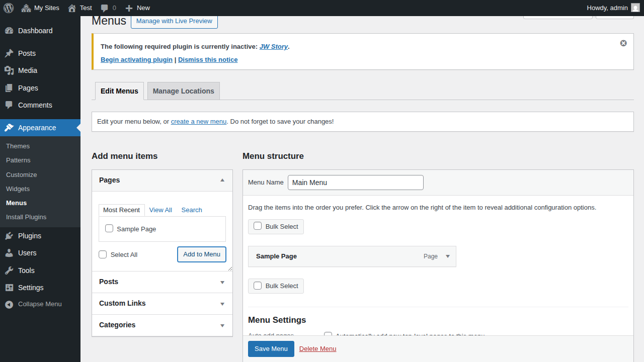
Task: Switch to the Manage Locations tab
Action: point(183,91)
